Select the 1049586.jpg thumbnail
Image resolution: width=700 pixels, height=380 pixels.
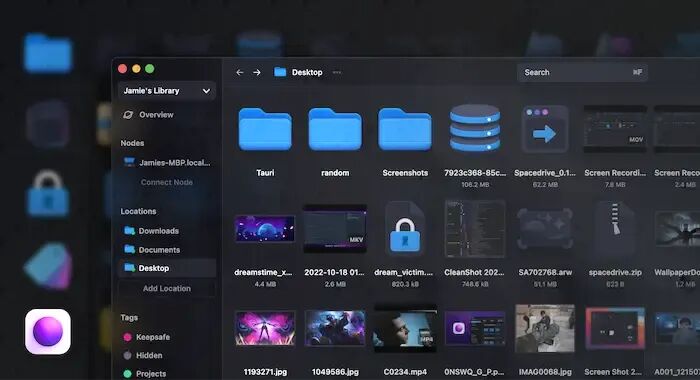[x=335, y=329]
